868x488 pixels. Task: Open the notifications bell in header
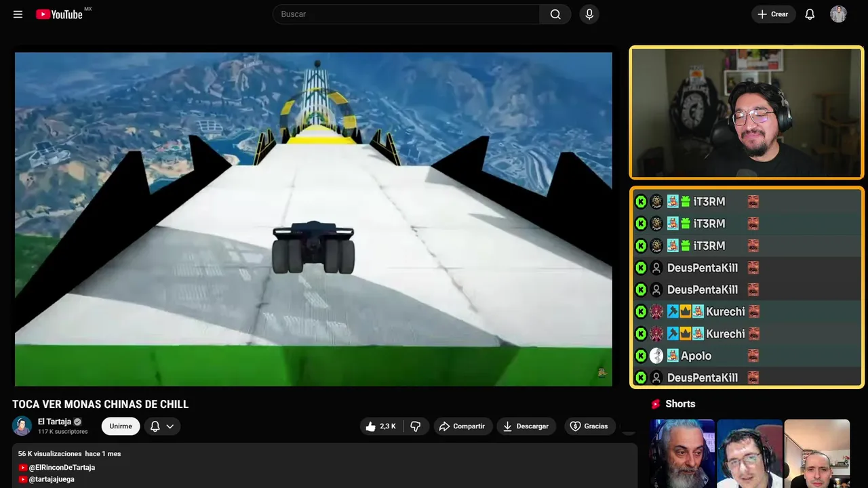tap(810, 14)
